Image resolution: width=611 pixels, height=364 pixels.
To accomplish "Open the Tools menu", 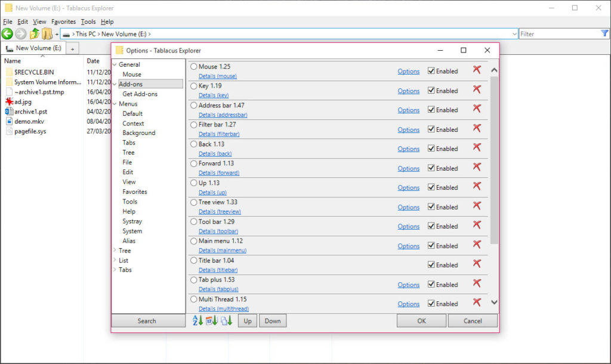I will click(88, 22).
